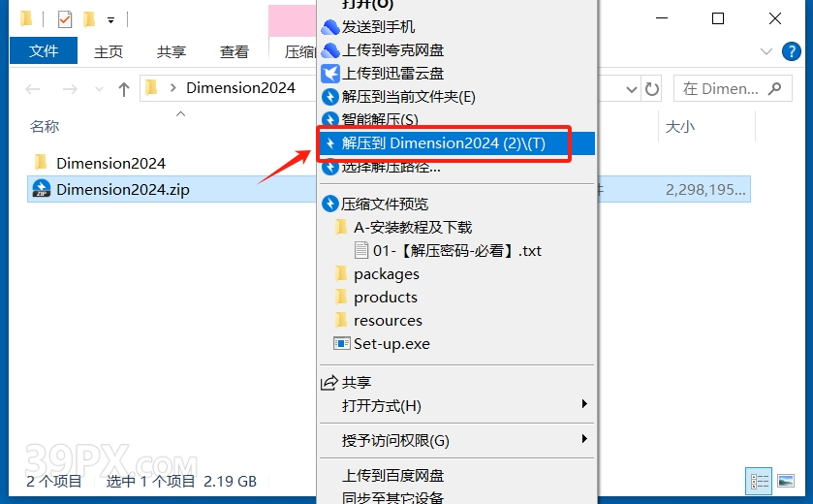813x504 pixels.
Task: Expand the address bar history dropdown
Action: [631, 89]
